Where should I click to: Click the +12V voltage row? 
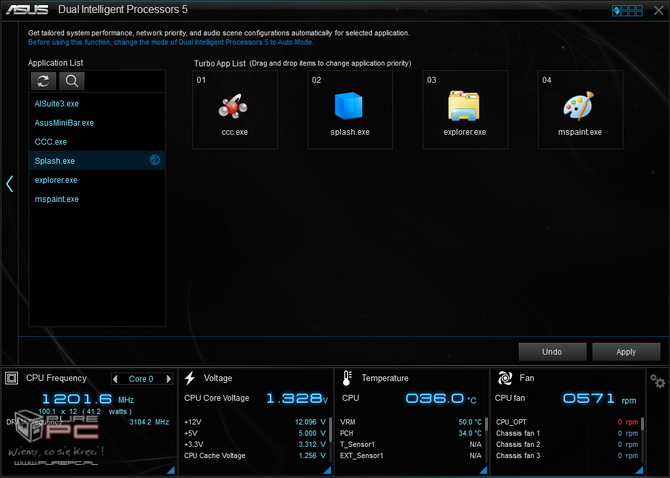[255, 422]
